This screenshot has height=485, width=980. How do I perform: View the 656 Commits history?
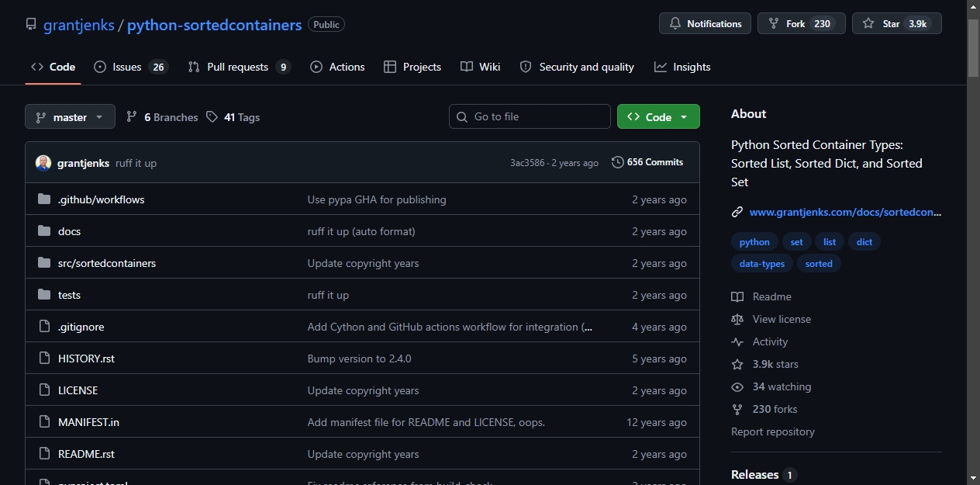coord(647,162)
